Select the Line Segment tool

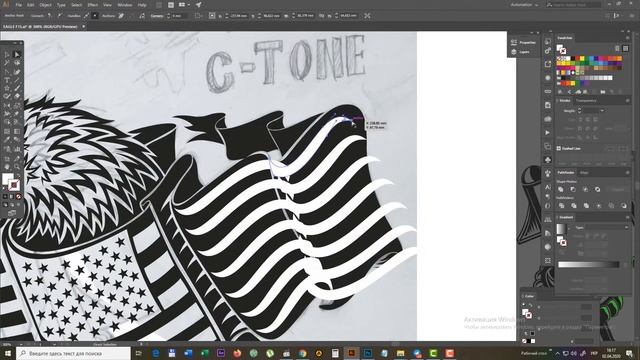17,80
